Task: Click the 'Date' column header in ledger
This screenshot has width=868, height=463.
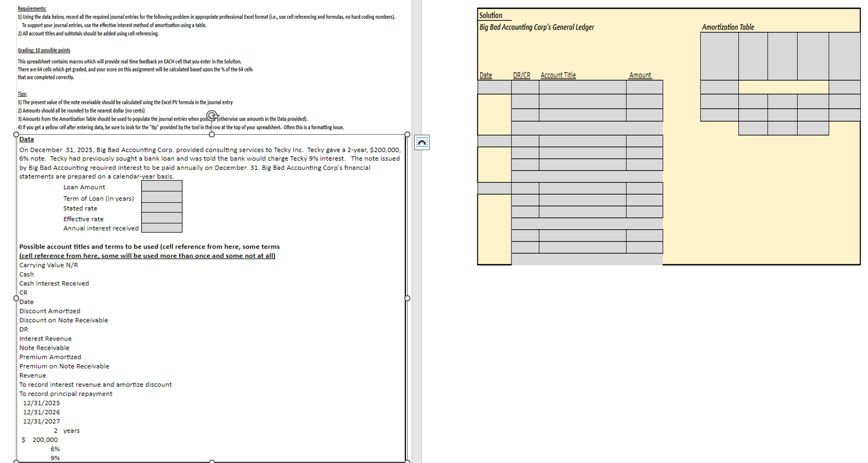Action: pyautogui.click(x=486, y=75)
